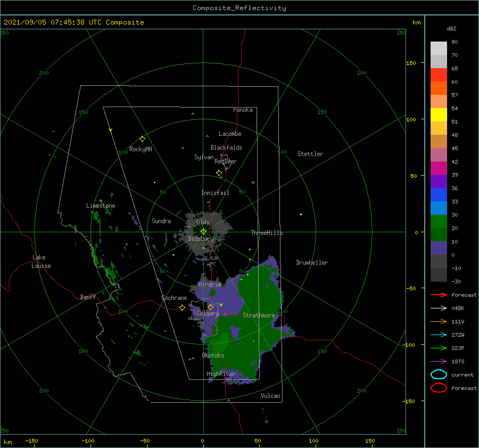Click the Vulcan city label
The image size is (479, 448).
pyautogui.click(x=270, y=396)
